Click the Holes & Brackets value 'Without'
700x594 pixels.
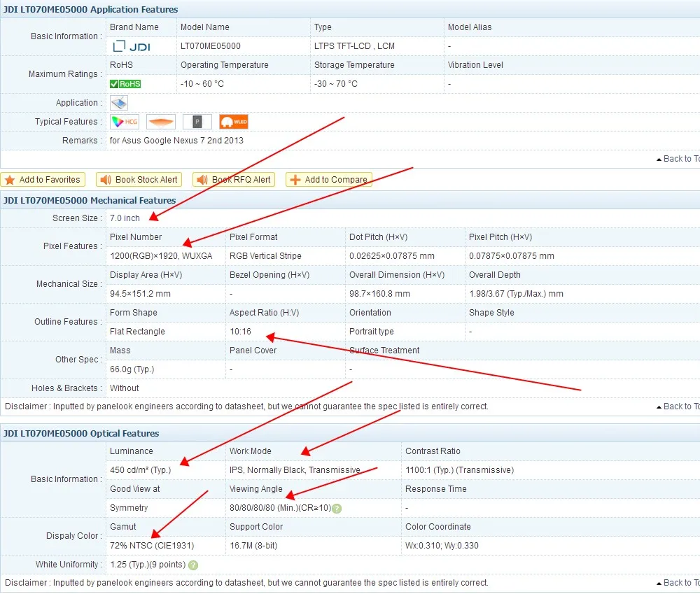[x=125, y=388]
